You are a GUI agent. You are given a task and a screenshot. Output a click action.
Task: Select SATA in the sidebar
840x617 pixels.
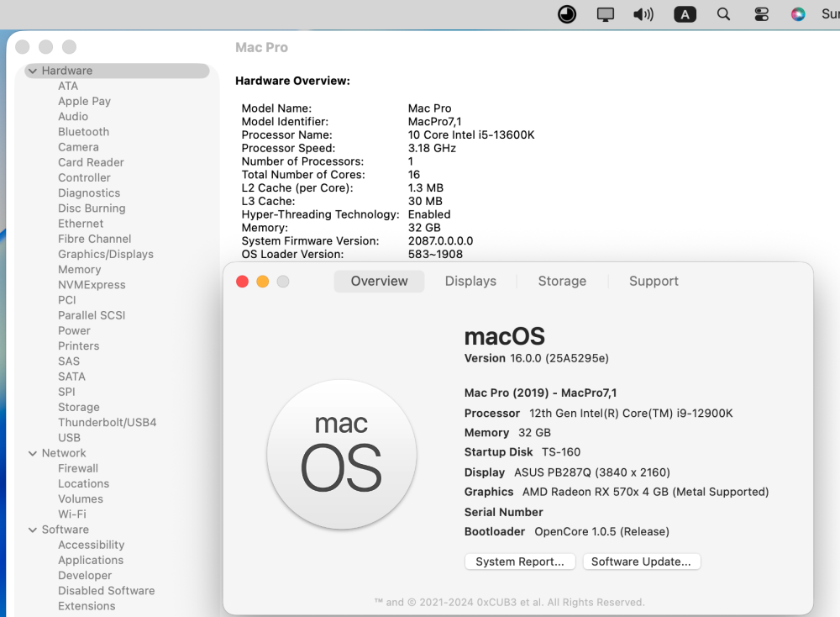coord(71,377)
